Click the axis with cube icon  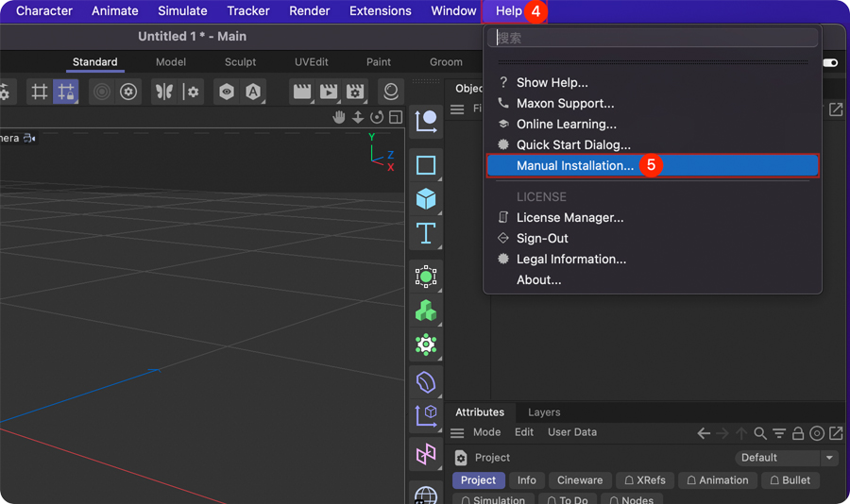[x=426, y=416]
